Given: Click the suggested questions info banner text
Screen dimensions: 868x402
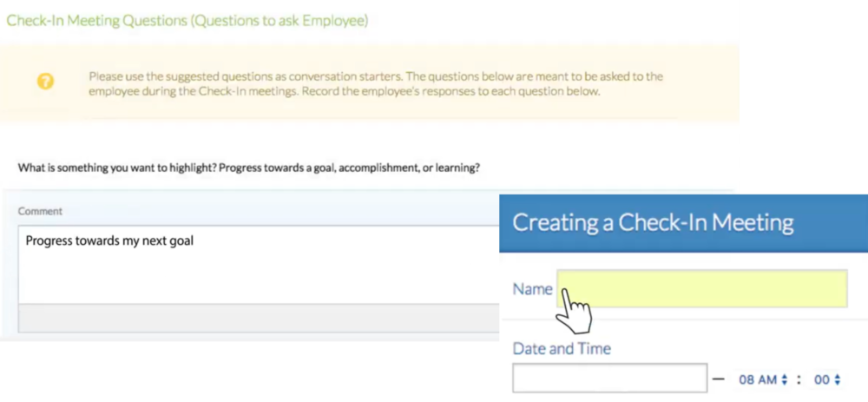Looking at the screenshot, I should [376, 83].
